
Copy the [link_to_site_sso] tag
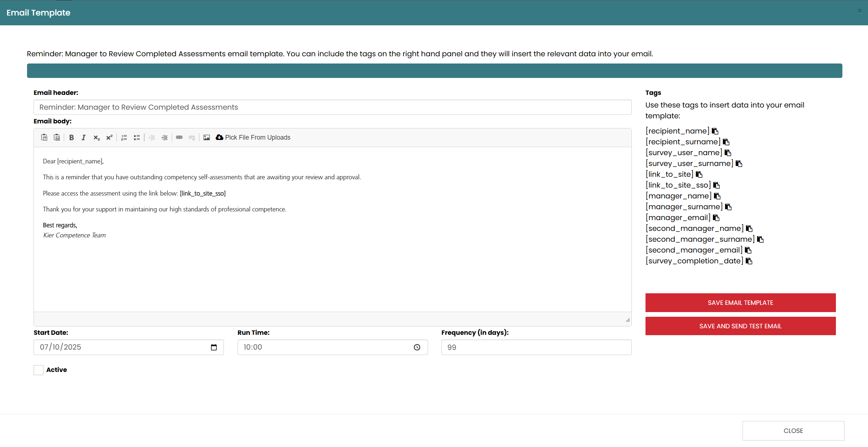717,185
